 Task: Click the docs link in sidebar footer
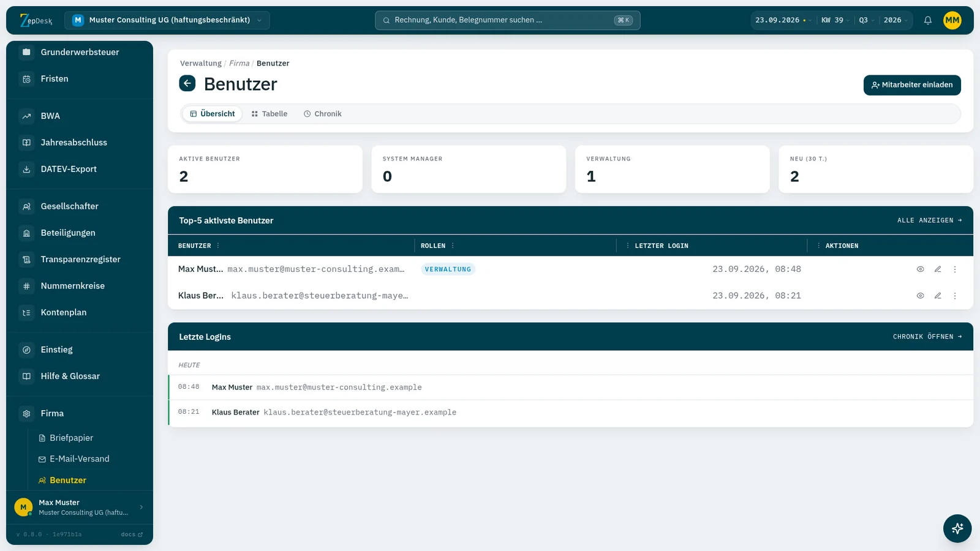(132, 534)
